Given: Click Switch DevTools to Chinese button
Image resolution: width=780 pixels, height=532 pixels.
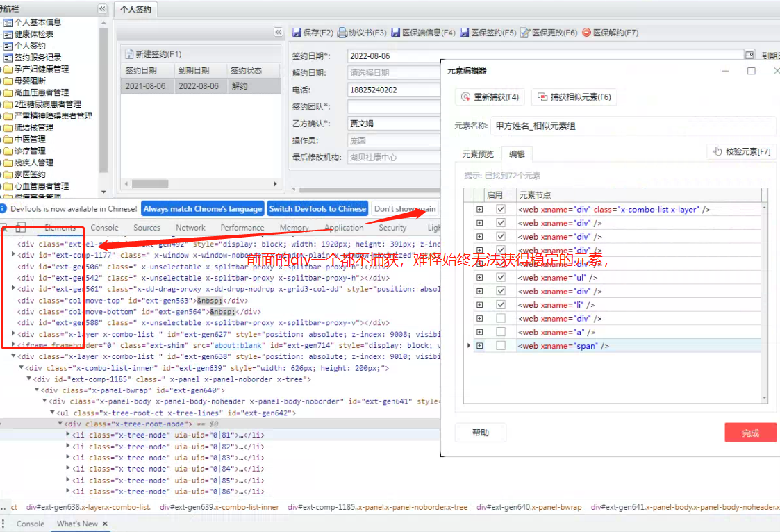Looking at the screenshot, I should pyautogui.click(x=317, y=209).
